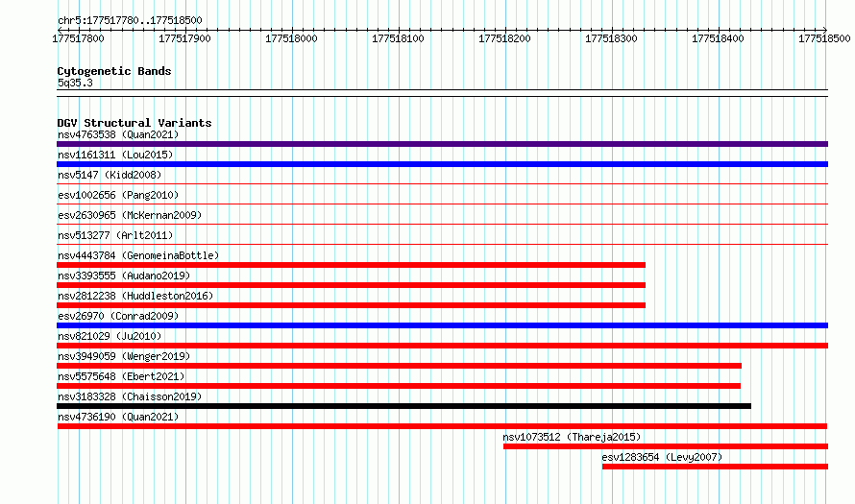Click ruler position 177517800
The width and height of the screenshot is (855, 504).
coord(78,38)
